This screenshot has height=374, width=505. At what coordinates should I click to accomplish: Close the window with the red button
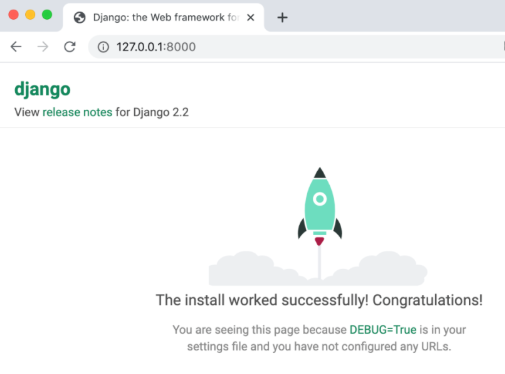[x=13, y=15]
